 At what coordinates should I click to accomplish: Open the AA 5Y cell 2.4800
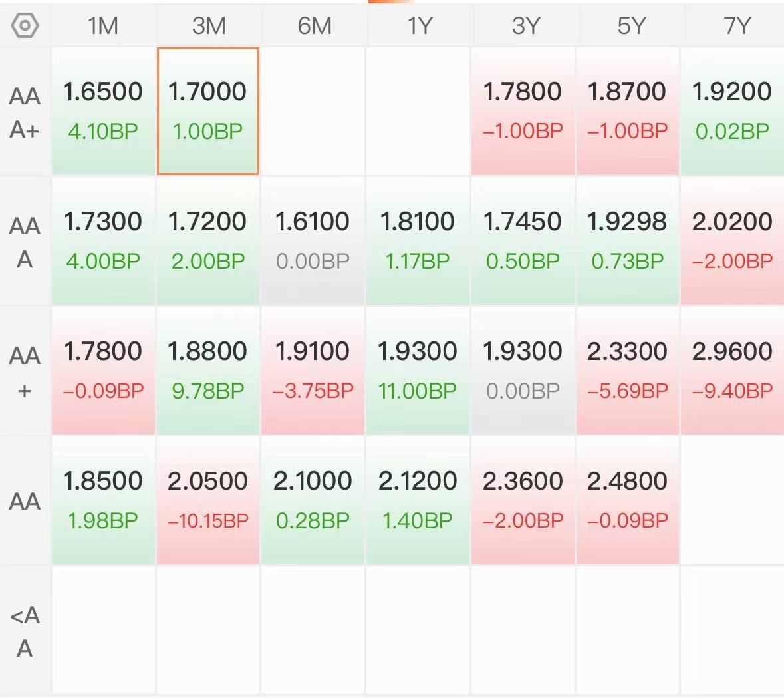click(627, 500)
